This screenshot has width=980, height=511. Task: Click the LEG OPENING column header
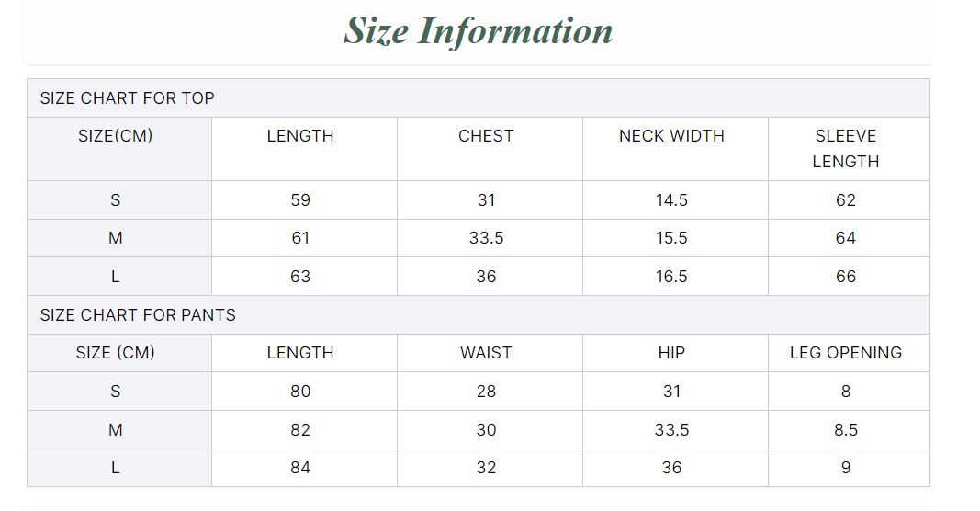tap(846, 353)
